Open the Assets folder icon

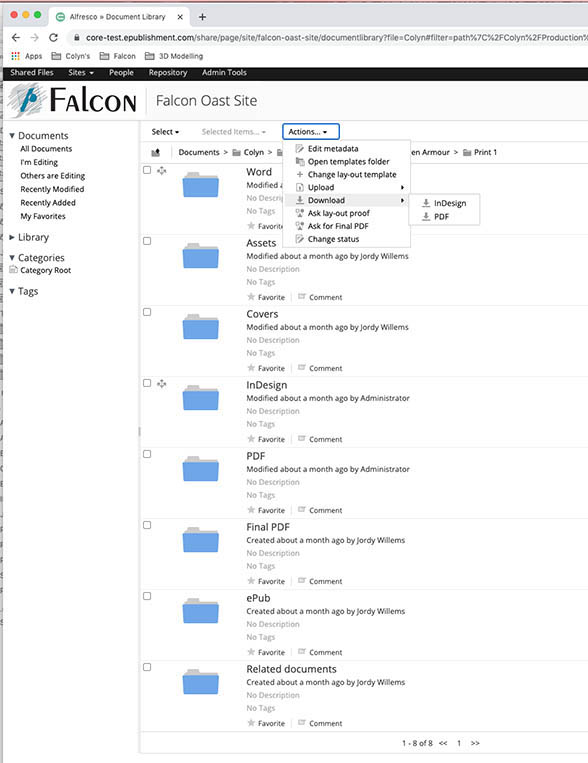201,256
